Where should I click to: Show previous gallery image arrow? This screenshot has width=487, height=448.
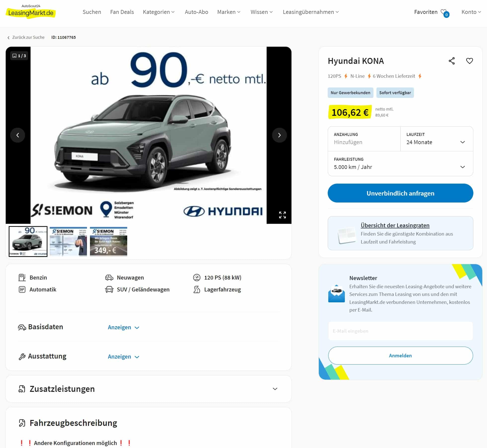tap(18, 135)
